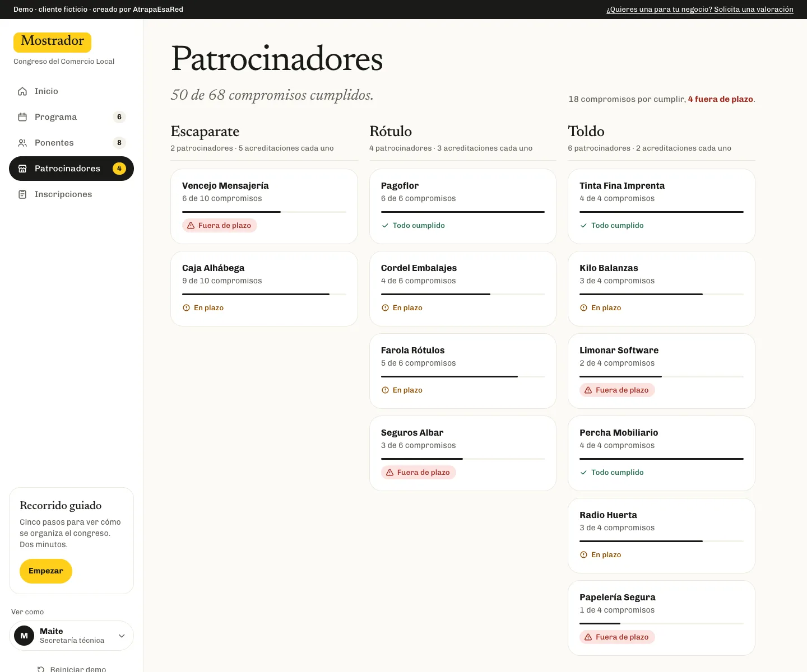807x672 pixels.
Task: Click the checkmark icon on Pagoflor card
Action: [385, 226]
